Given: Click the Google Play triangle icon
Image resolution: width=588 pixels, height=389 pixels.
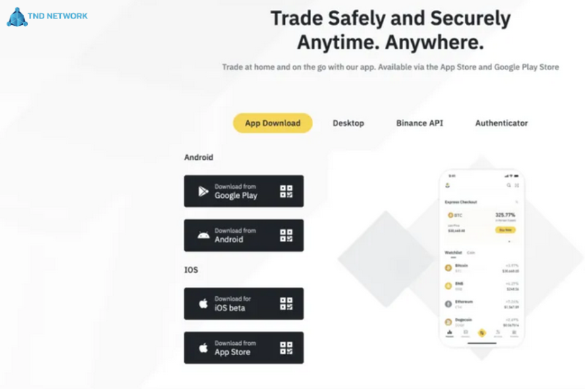Looking at the screenshot, I should coord(203,191).
